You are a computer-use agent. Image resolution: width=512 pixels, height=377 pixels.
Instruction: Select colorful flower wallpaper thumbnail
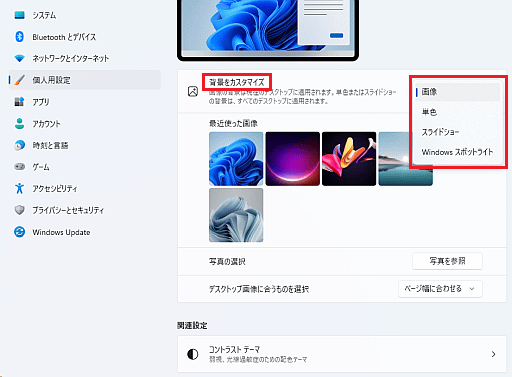point(349,159)
